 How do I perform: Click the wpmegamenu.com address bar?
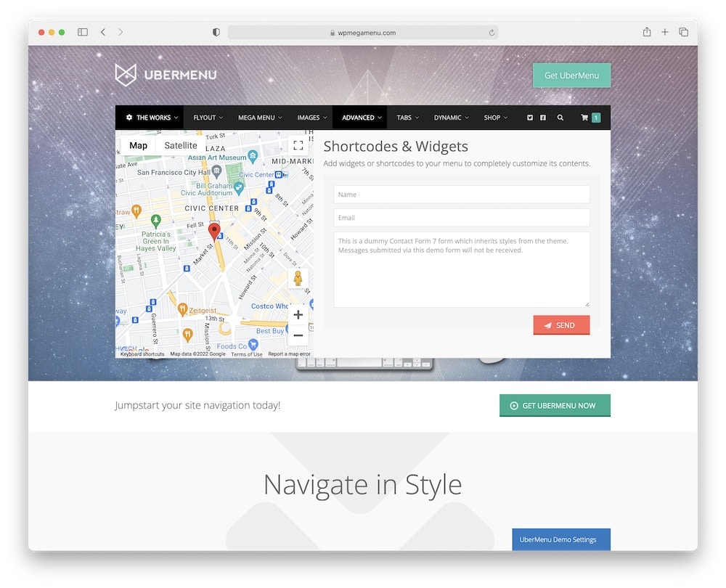pyautogui.click(x=362, y=33)
